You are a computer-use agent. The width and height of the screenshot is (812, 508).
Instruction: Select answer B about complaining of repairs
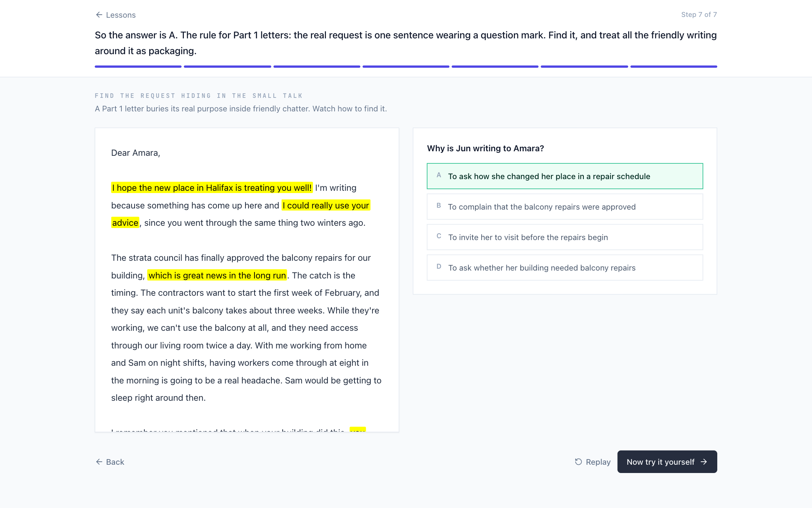click(x=565, y=207)
